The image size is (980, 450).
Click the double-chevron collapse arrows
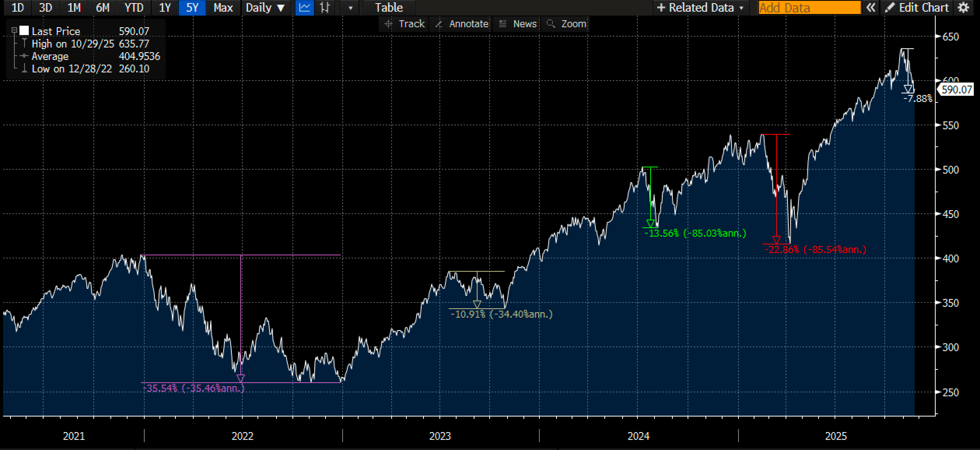coord(871,7)
